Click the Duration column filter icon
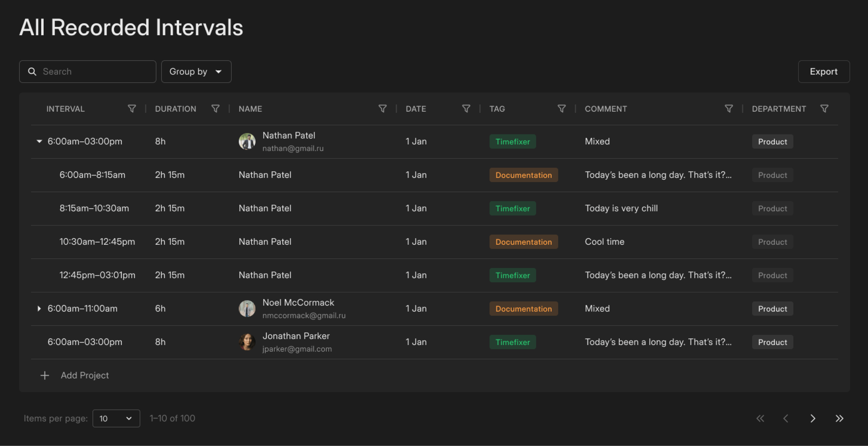The height and width of the screenshot is (446, 868). point(215,108)
